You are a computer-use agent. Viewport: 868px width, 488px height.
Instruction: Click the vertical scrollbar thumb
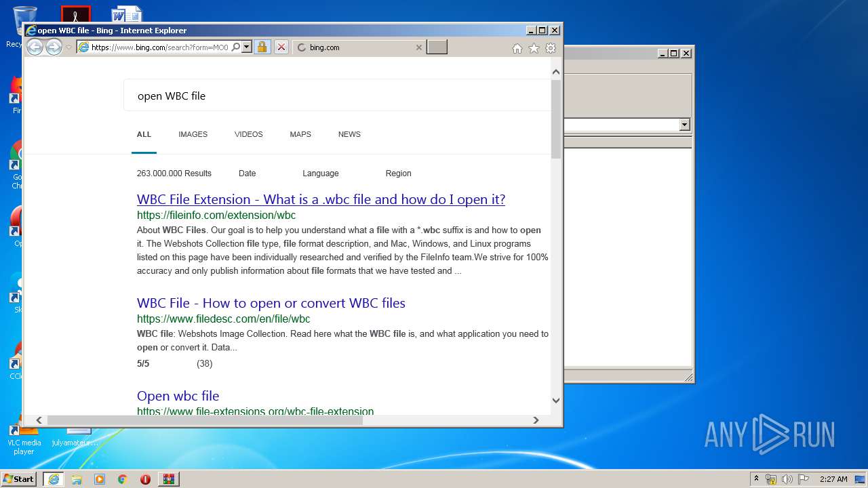pyautogui.click(x=556, y=119)
